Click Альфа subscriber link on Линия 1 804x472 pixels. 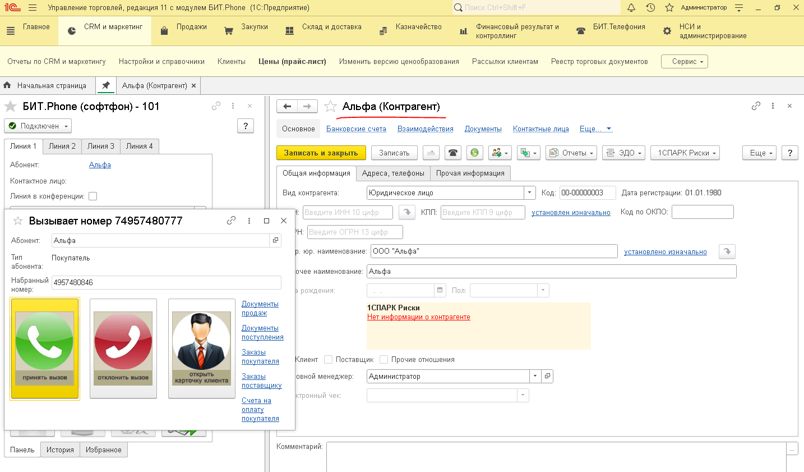(100, 165)
